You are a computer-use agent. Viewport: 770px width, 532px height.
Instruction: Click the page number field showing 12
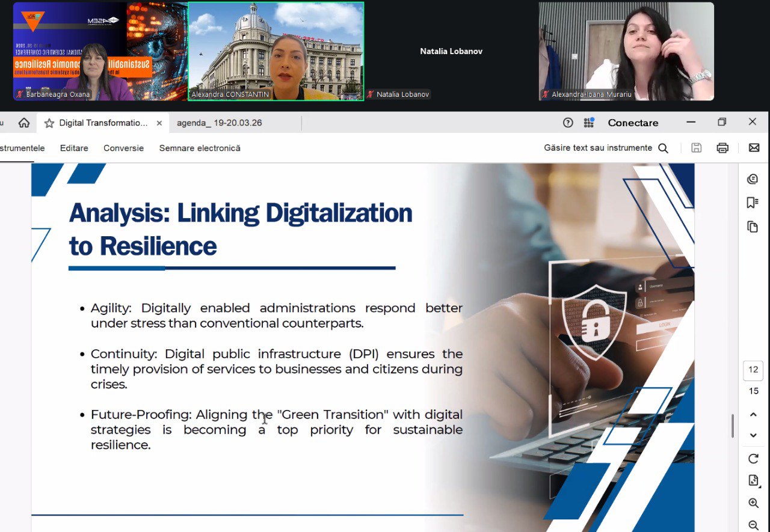pyautogui.click(x=753, y=370)
